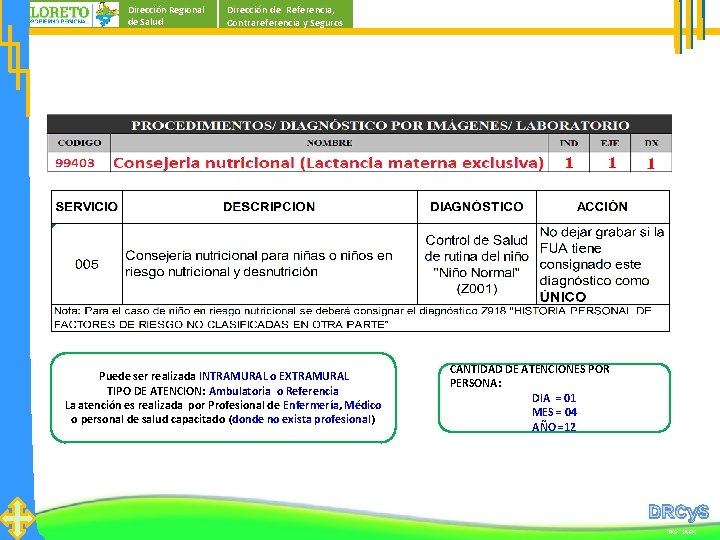720x540 pixels.
Task: Select service code cell 005
Action: tap(87, 264)
